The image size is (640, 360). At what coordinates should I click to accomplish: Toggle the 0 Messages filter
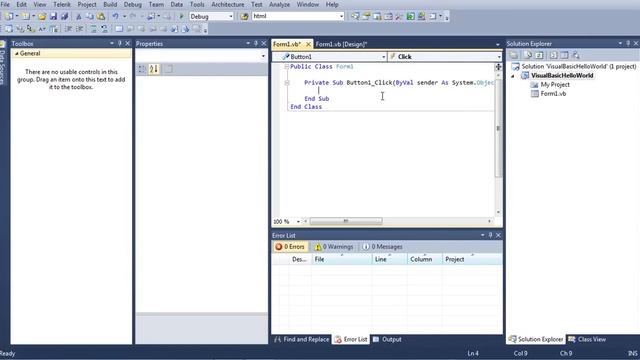382,247
